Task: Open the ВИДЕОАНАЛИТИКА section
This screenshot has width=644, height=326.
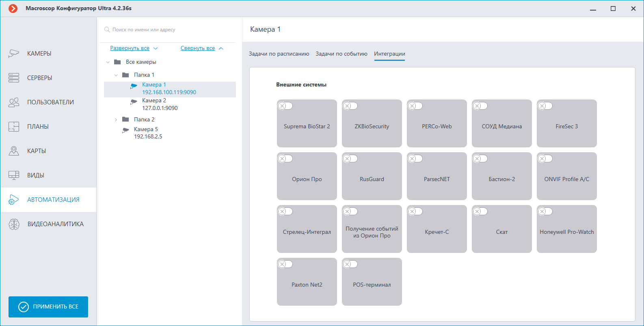Action: (48, 224)
